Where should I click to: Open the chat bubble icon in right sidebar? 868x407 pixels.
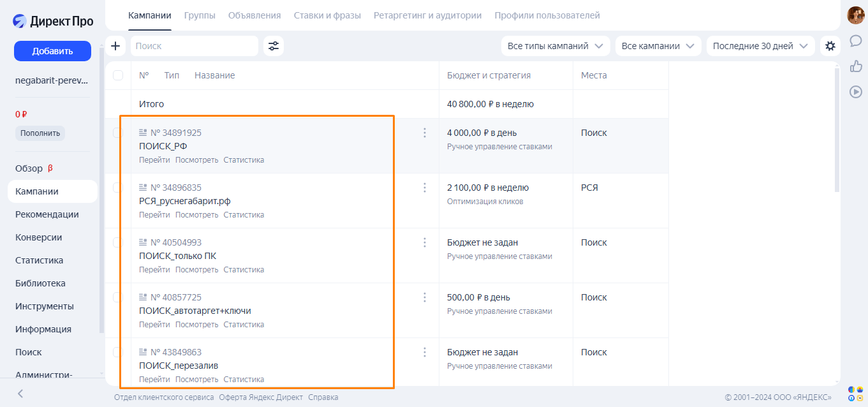click(x=856, y=41)
